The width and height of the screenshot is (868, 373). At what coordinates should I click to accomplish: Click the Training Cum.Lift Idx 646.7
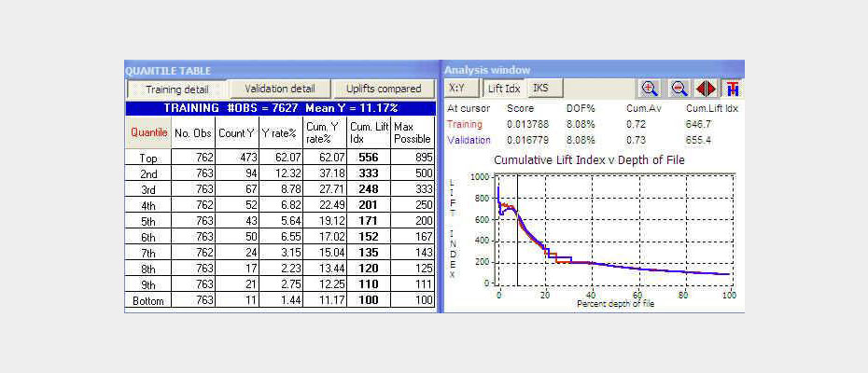[698, 125]
